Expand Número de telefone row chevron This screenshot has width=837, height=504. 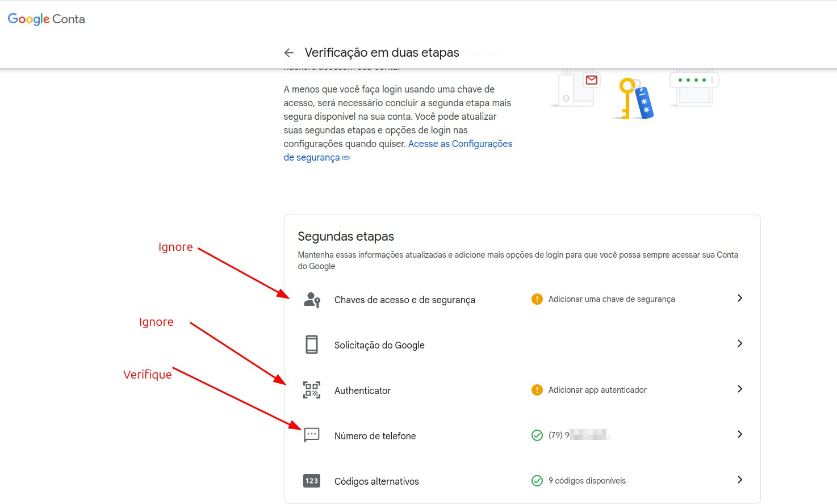point(739,434)
